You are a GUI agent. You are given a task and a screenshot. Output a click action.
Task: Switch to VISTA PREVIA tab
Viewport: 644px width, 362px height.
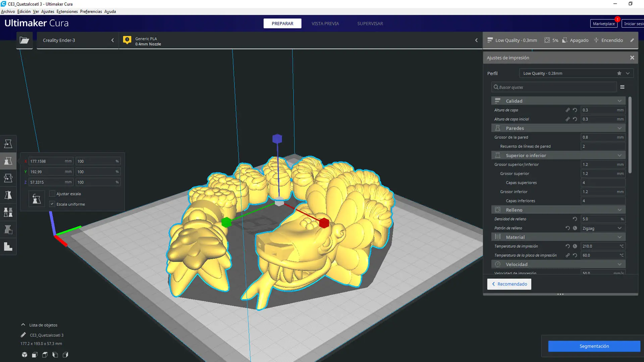[x=325, y=23]
